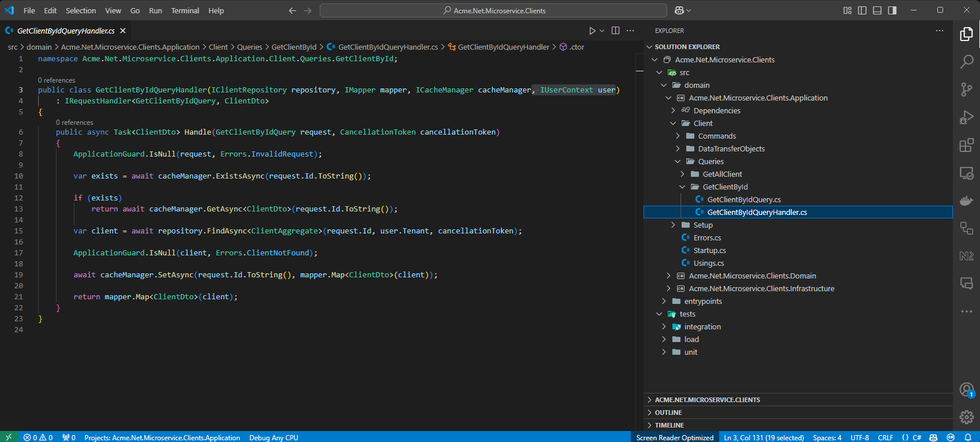
Task: Expand the Acme.Net.Microservice.Clients.Domain project
Action: point(668,276)
